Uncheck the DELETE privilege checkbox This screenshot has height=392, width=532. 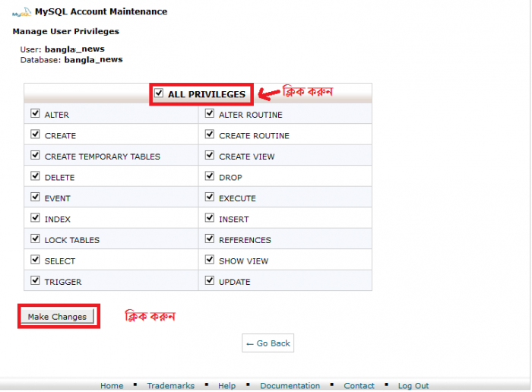tap(35, 176)
